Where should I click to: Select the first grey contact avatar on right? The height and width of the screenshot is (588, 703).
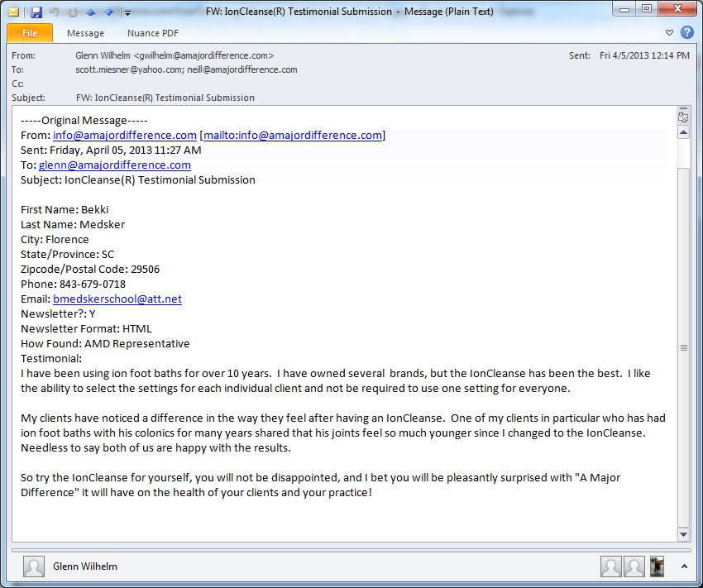pyautogui.click(x=611, y=567)
